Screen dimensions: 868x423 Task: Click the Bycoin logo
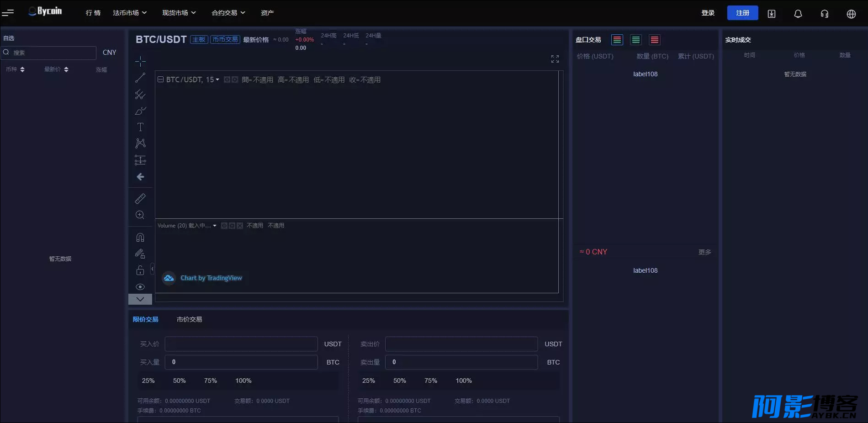45,11
